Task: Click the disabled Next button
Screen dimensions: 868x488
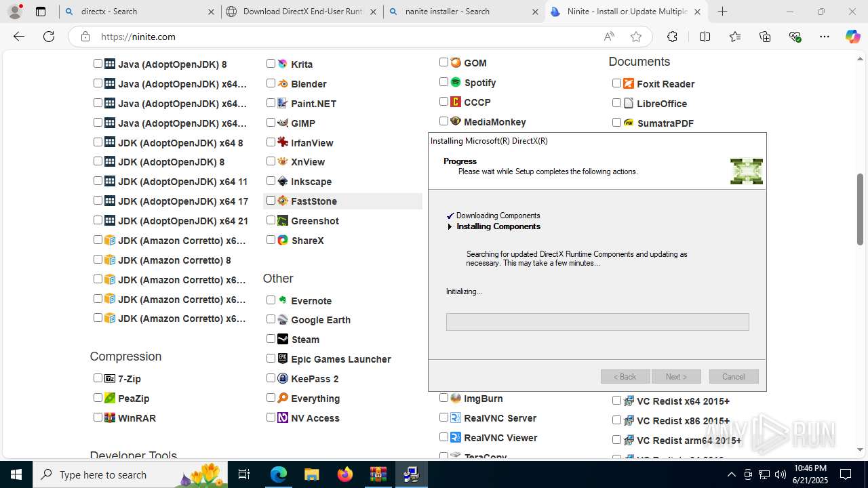Action: [676, 377]
